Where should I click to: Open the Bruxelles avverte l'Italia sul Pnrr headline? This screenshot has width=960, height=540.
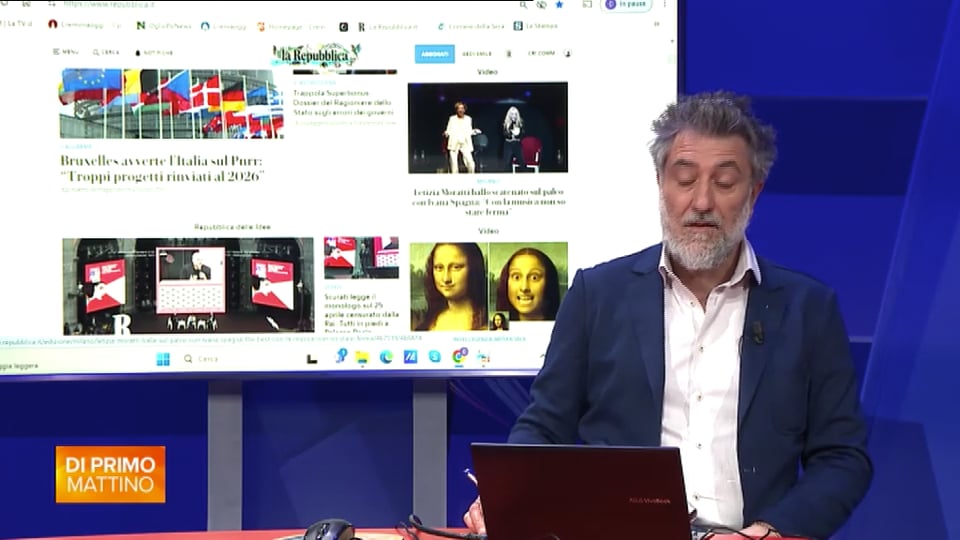[162, 168]
